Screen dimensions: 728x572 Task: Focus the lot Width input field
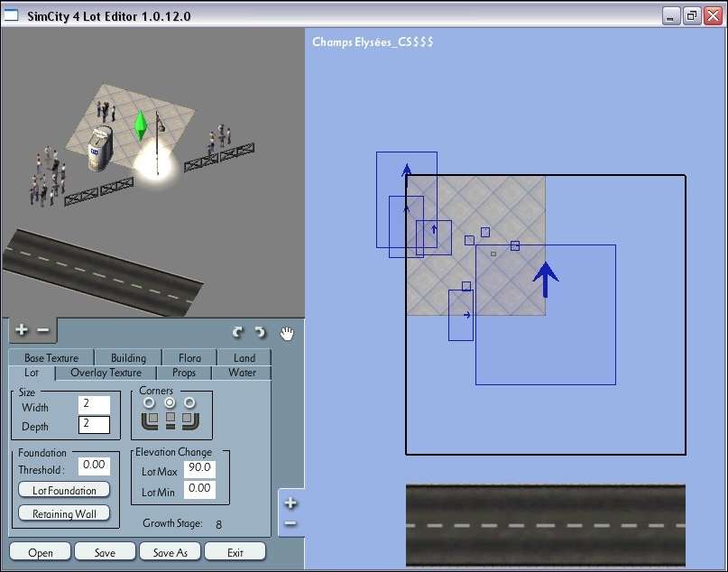click(x=94, y=405)
